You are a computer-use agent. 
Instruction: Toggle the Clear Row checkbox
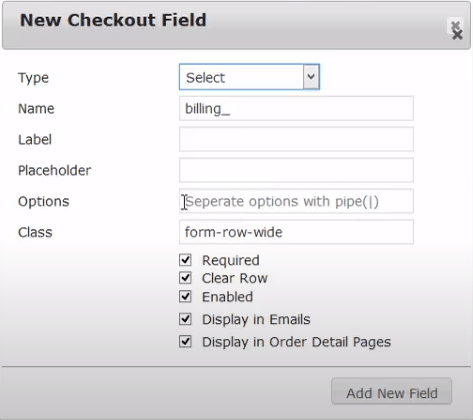click(x=185, y=278)
